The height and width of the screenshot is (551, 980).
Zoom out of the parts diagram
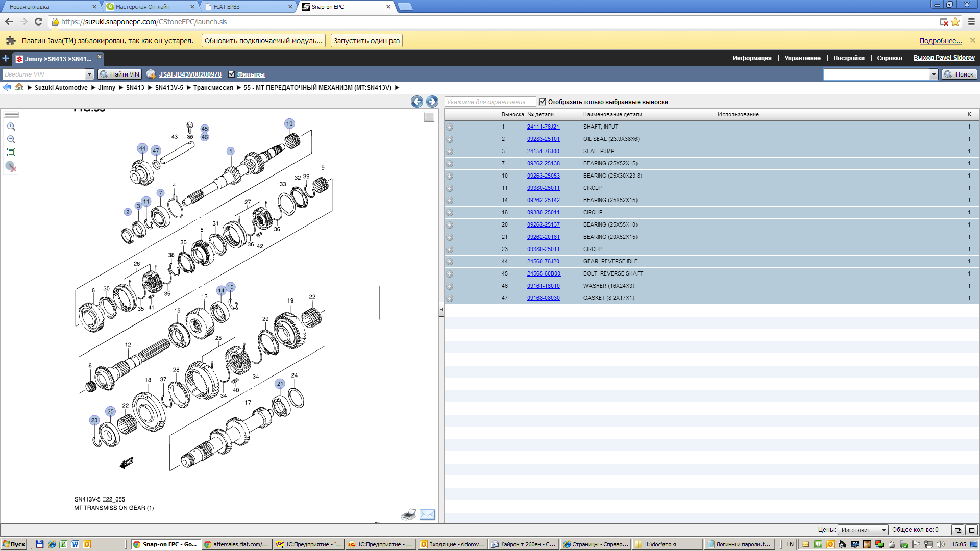(x=11, y=139)
